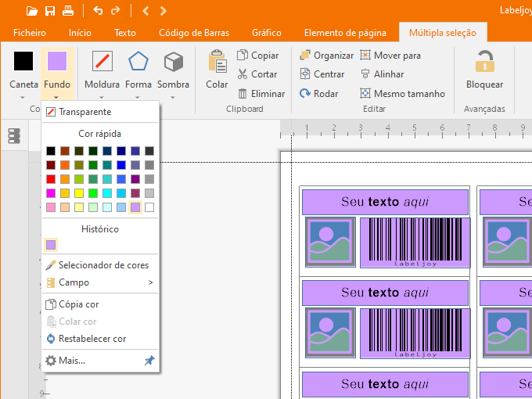
Task: Paste using the Colar clipboard icon
Action: 217,61
